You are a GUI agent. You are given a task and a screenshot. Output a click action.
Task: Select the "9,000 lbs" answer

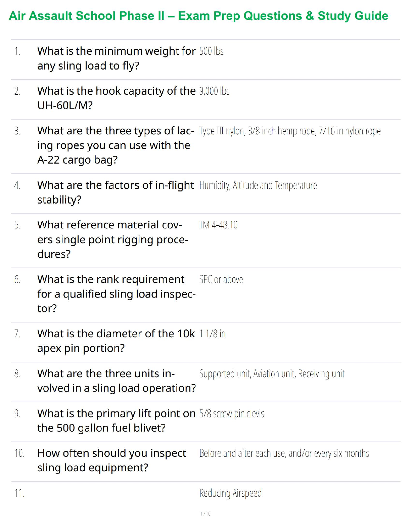(214, 91)
